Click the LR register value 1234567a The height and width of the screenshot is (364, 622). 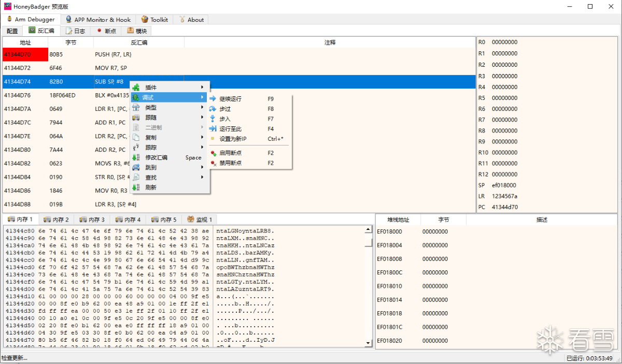pos(505,196)
